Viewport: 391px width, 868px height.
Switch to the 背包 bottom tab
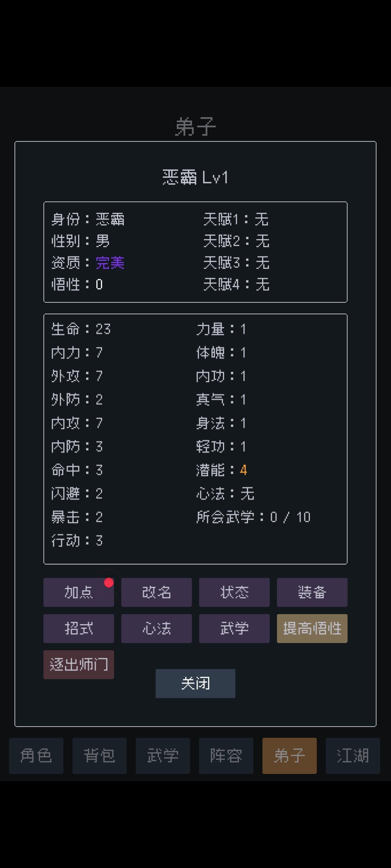(x=100, y=756)
